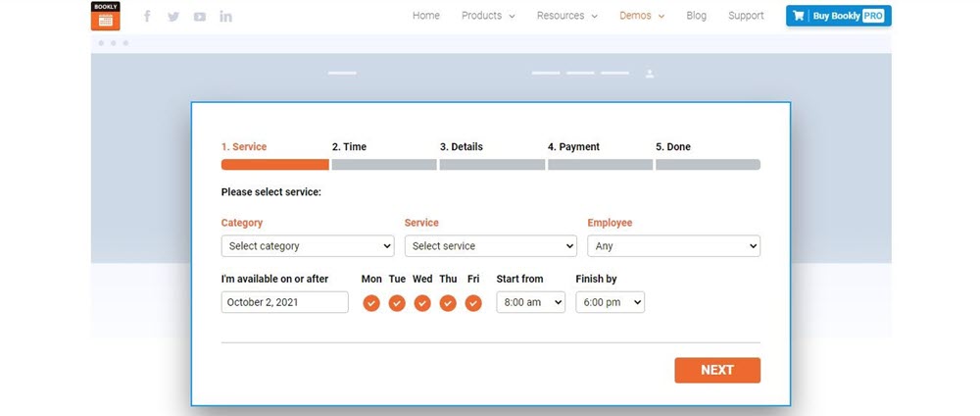Screen dimensions: 980x416
Task: Open the LinkedIn social icon
Action: [x=226, y=16]
